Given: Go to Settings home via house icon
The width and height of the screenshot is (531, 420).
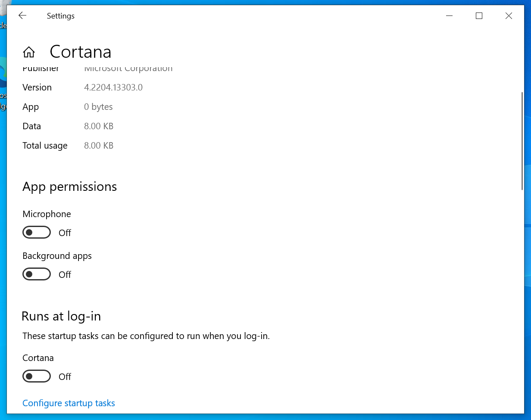Looking at the screenshot, I should tap(29, 52).
